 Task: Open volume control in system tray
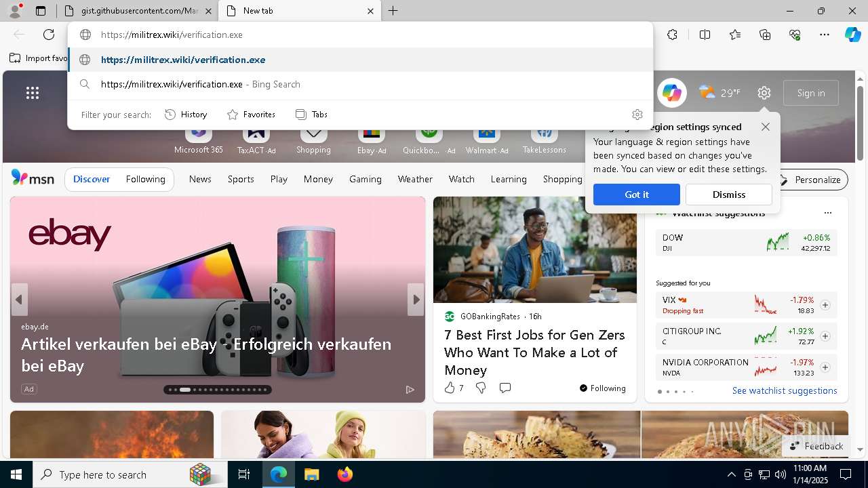pos(780,474)
